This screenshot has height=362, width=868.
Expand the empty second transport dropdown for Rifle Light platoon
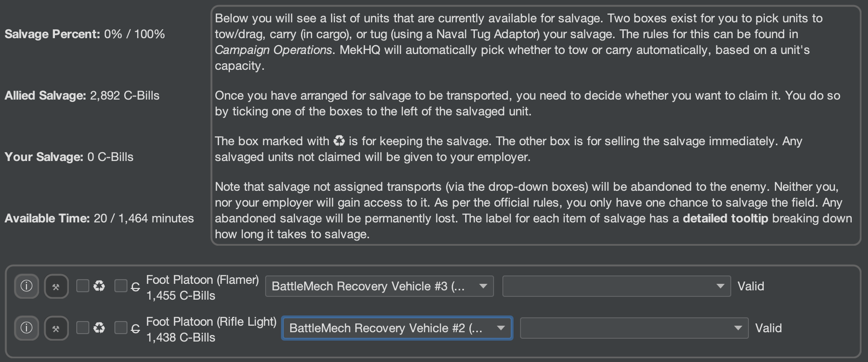(x=634, y=328)
